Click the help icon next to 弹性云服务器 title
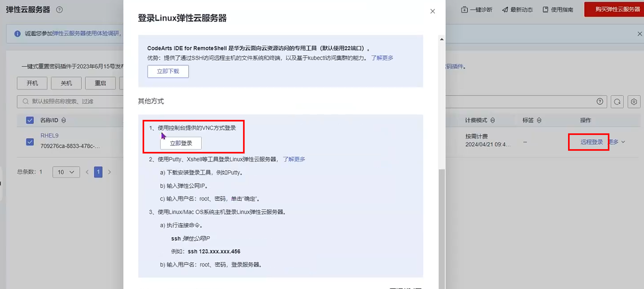 click(59, 10)
